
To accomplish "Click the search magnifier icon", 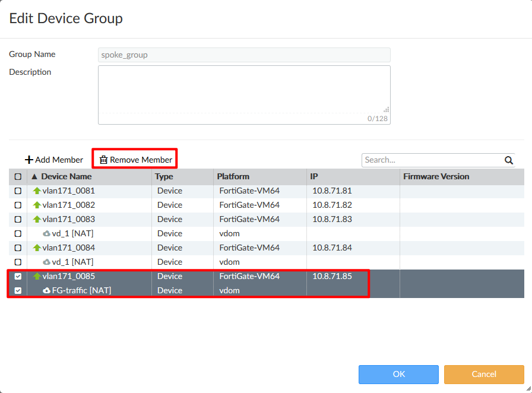I will click(x=508, y=160).
